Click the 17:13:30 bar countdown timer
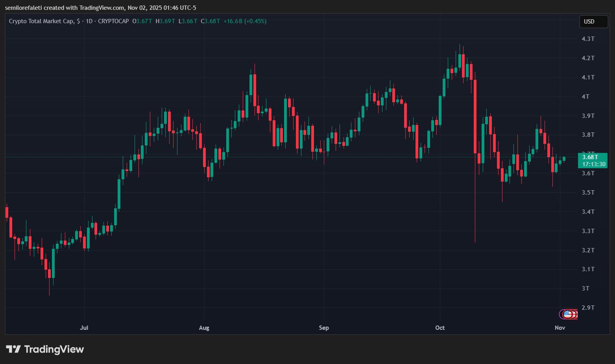The height and width of the screenshot is (364, 615). pyautogui.click(x=593, y=164)
